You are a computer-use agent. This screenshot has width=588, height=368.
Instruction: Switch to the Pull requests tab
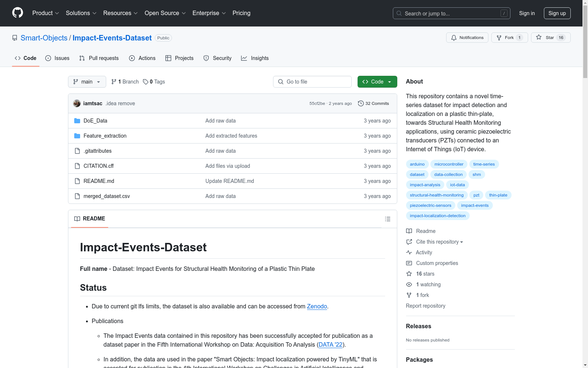99,58
